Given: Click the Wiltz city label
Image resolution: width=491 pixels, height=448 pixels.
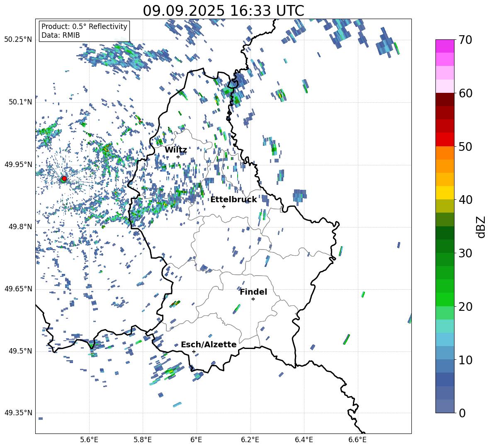Looking at the screenshot, I should 176,150.
